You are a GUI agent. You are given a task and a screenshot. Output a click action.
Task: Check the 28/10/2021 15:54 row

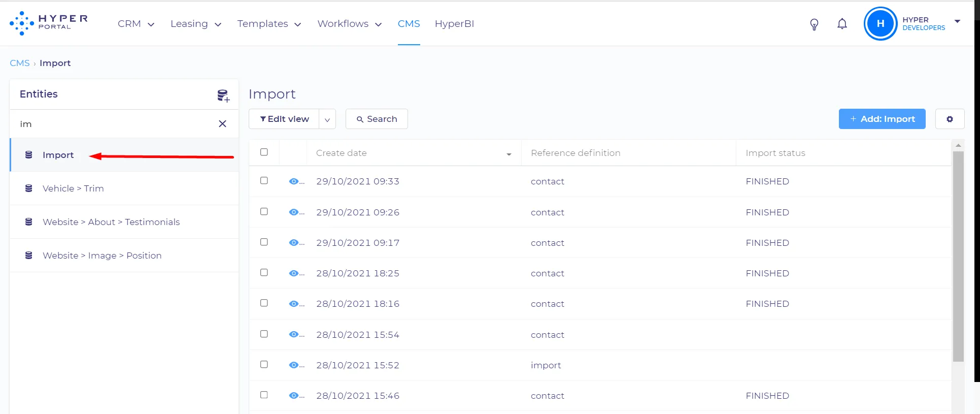[x=264, y=334]
